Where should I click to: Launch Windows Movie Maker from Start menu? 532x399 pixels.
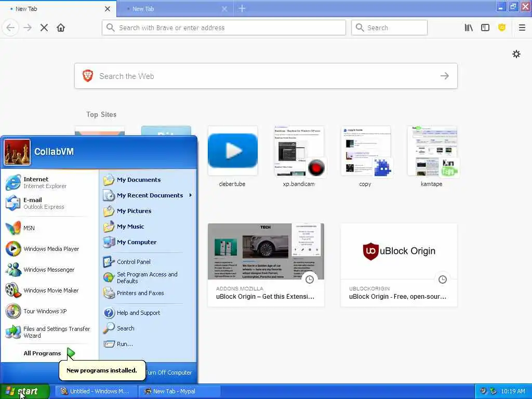(x=49, y=290)
